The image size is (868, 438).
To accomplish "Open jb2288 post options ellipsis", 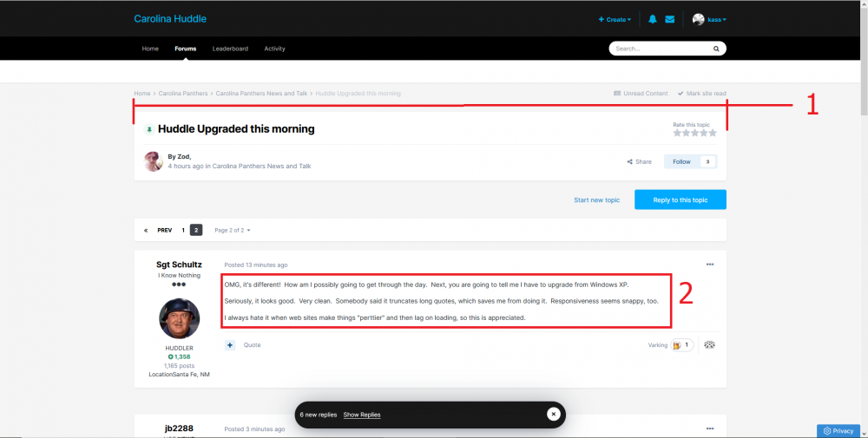I will 710,428.
